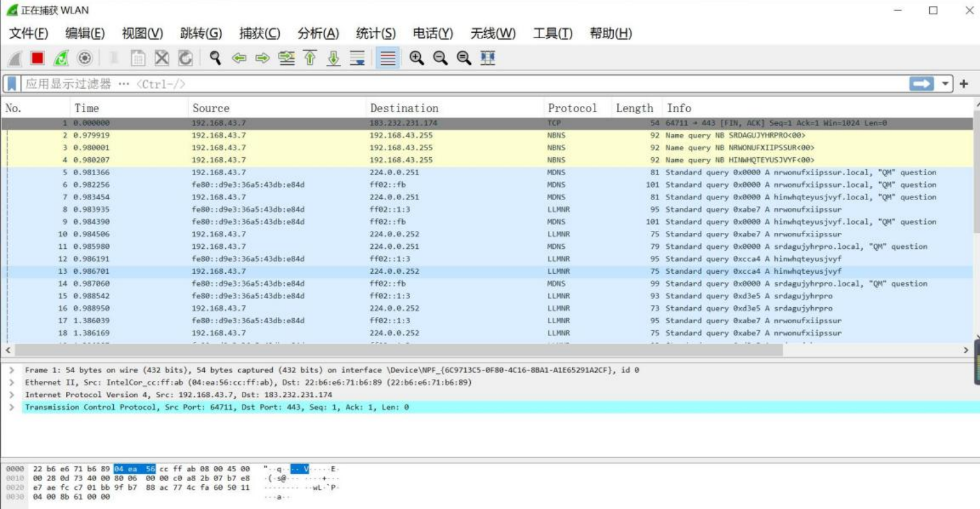Apply display filter arrow button
The height and width of the screenshot is (509, 980).
tap(921, 84)
